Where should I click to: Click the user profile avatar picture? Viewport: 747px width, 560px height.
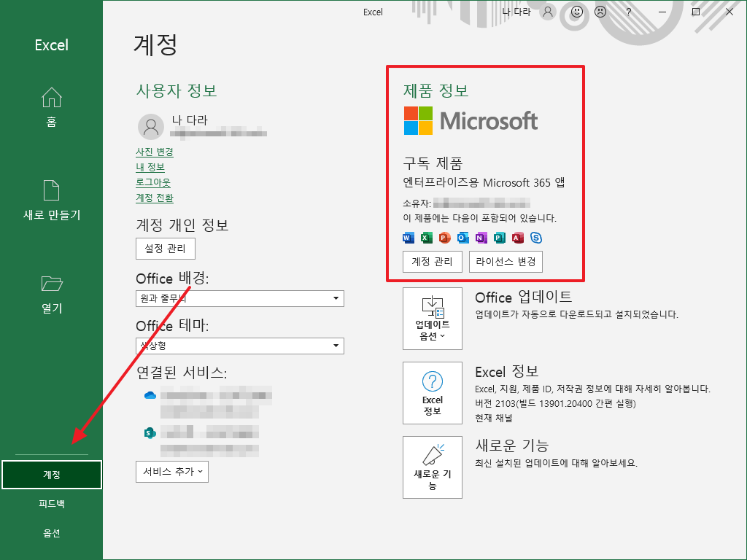[151, 127]
